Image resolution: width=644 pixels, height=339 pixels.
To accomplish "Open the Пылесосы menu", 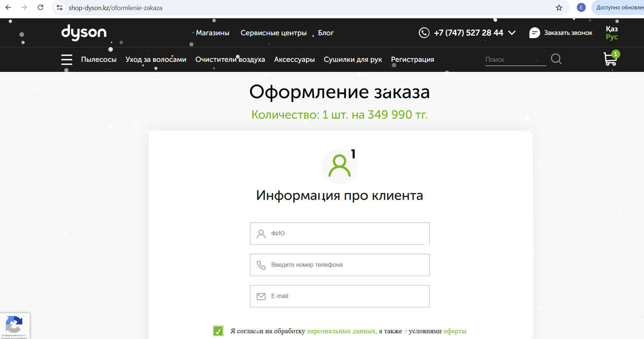I will [x=99, y=59].
